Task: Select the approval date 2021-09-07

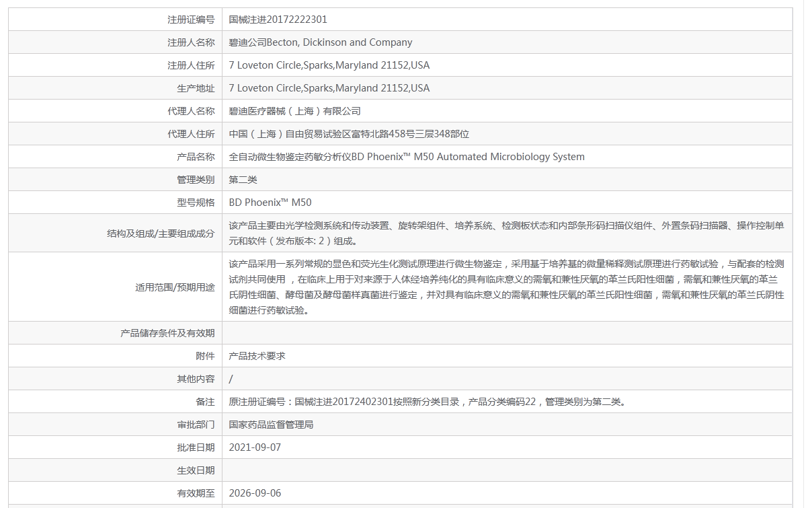Action: [255, 447]
